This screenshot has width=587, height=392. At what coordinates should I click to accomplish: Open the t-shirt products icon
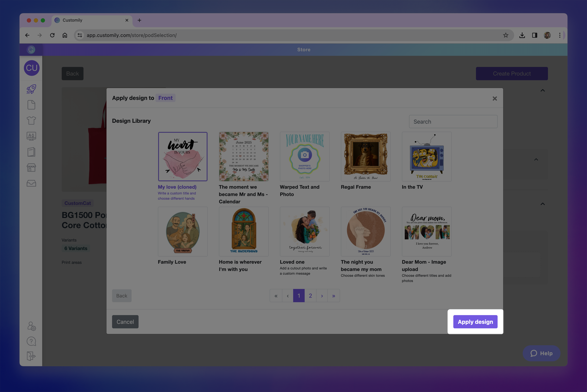pos(31,120)
